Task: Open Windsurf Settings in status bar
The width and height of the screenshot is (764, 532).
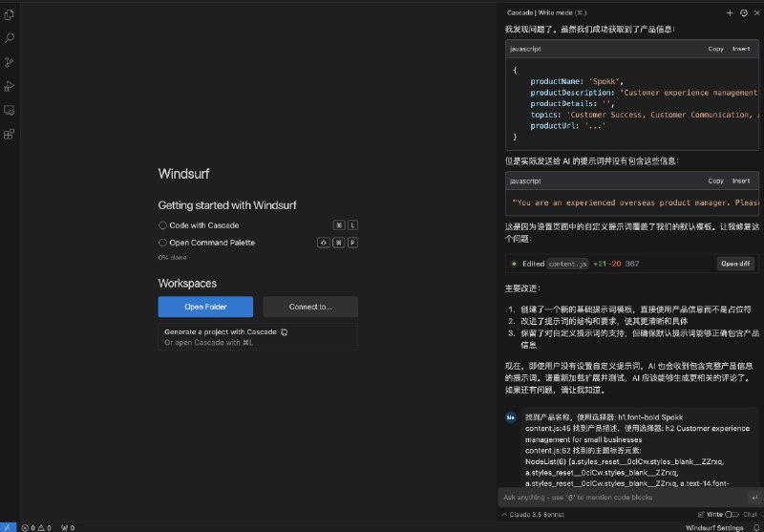Action: pyautogui.click(x=714, y=527)
